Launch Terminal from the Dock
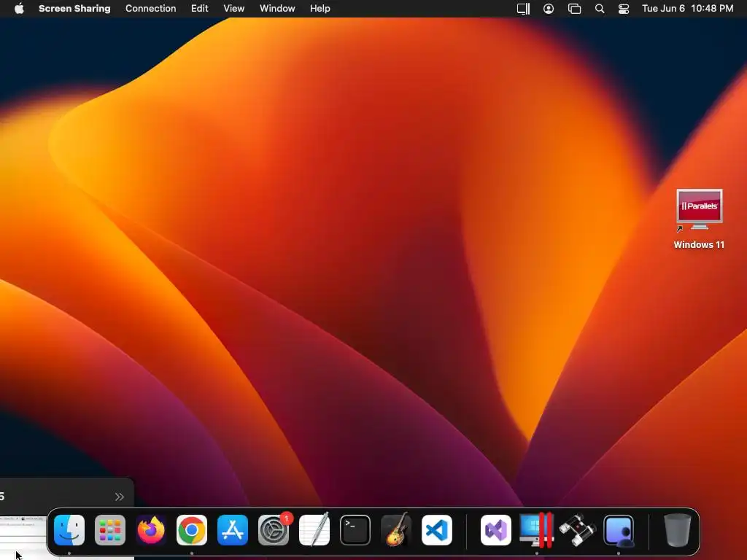Screen dimensions: 747x560 tap(355, 530)
